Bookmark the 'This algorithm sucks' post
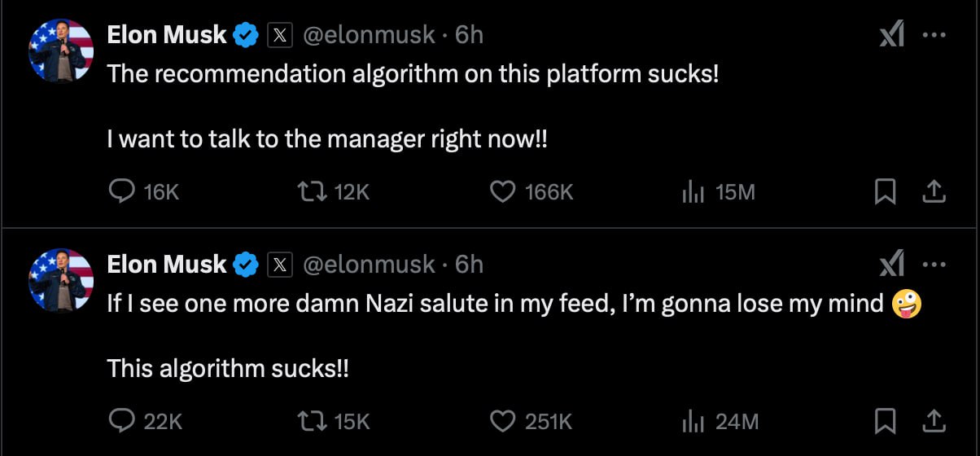 point(885,421)
